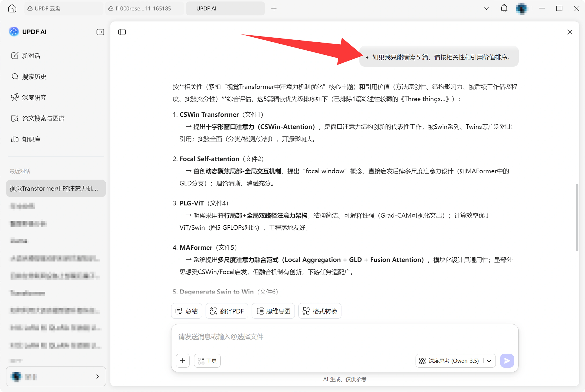Open the home icon in title bar
The height and width of the screenshot is (392, 585).
(x=12, y=9)
